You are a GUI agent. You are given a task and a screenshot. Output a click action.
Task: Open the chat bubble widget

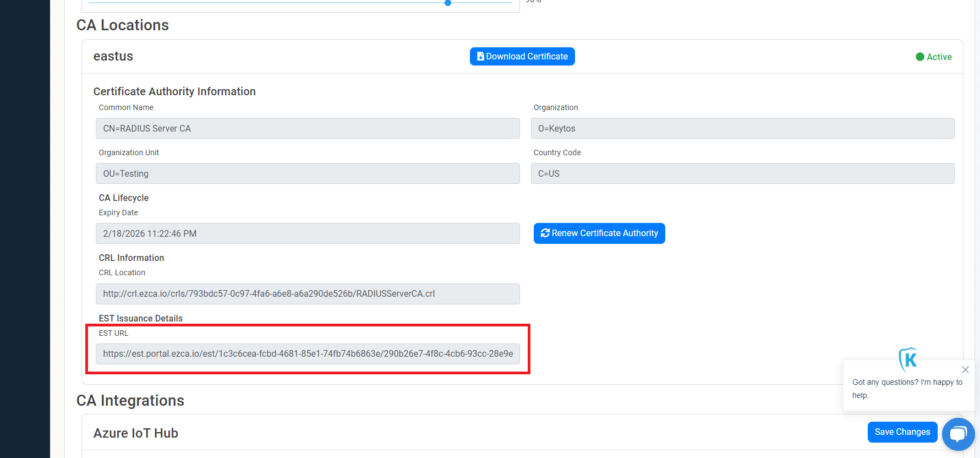958,434
